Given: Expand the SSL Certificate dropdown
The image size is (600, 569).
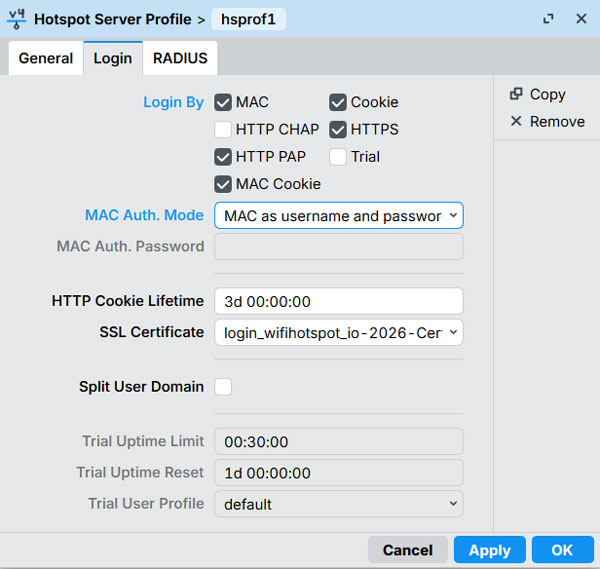Looking at the screenshot, I should click(x=338, y=332).
